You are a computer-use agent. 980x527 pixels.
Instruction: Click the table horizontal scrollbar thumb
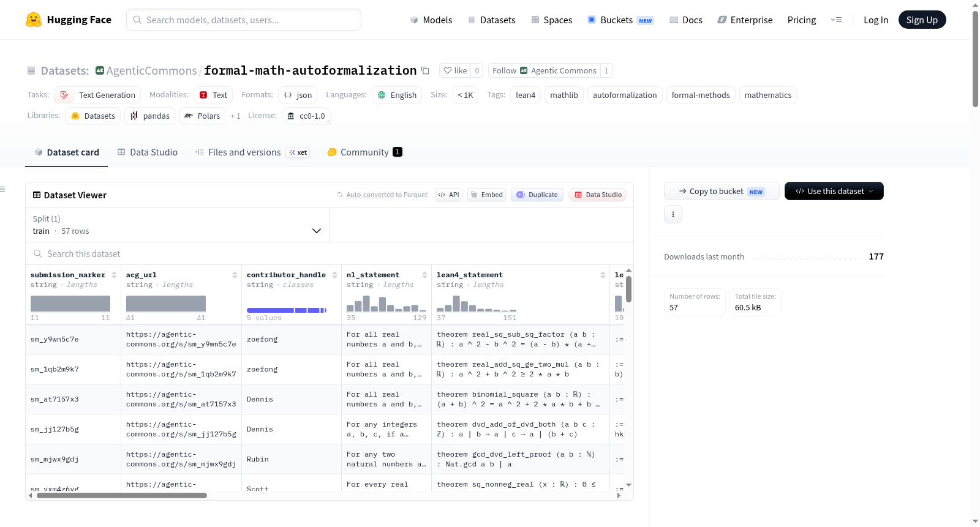(x=122, y=496)
